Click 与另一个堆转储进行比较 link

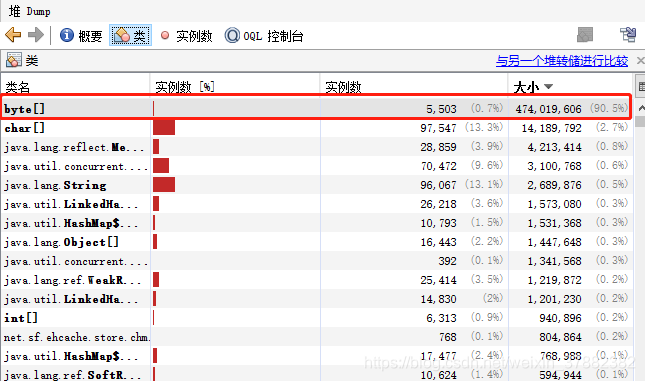pos(562,61)
